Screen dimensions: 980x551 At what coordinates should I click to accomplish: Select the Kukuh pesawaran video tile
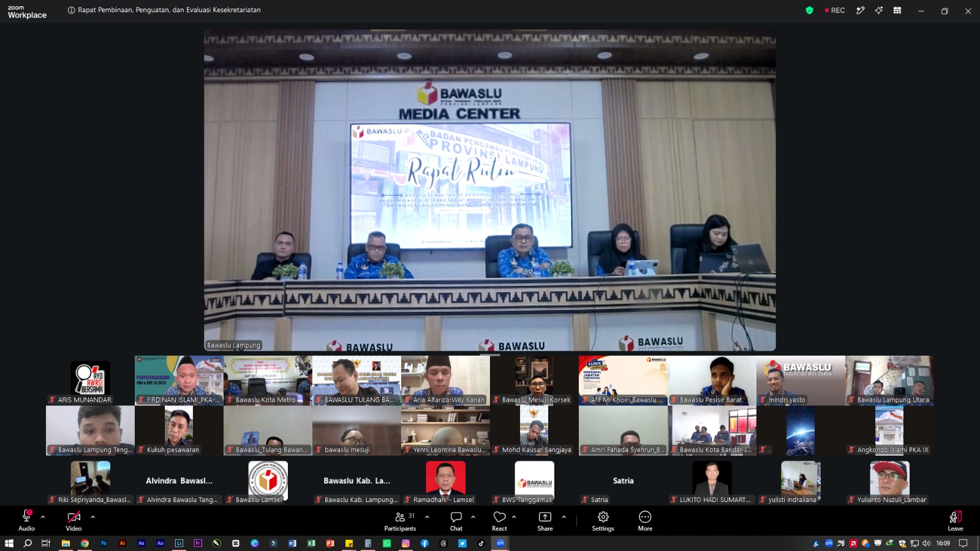coord(179,430)
